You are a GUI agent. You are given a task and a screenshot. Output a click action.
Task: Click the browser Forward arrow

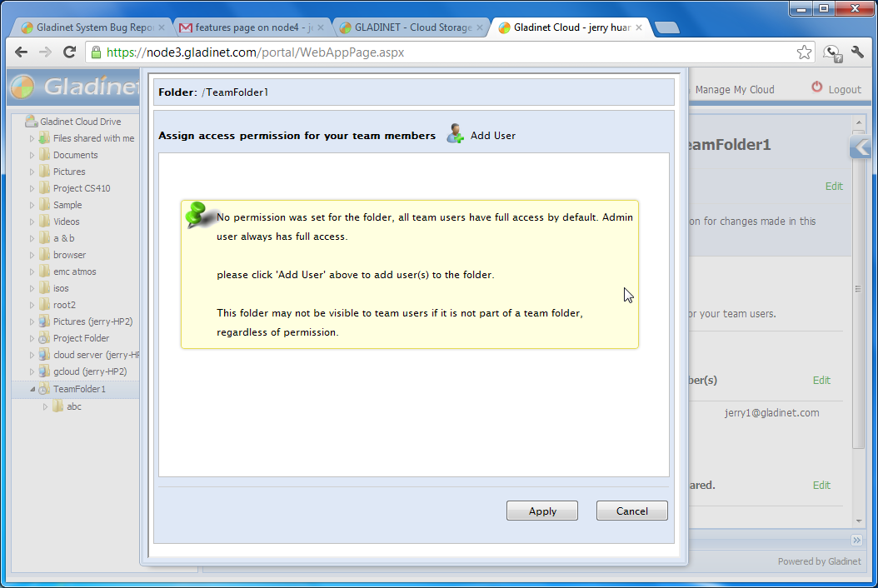(x=45, y=52)
